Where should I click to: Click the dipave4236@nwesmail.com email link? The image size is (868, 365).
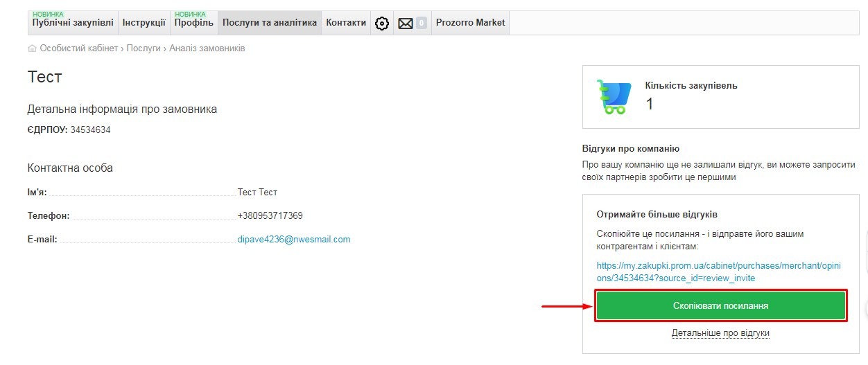[x=294, y=240]
